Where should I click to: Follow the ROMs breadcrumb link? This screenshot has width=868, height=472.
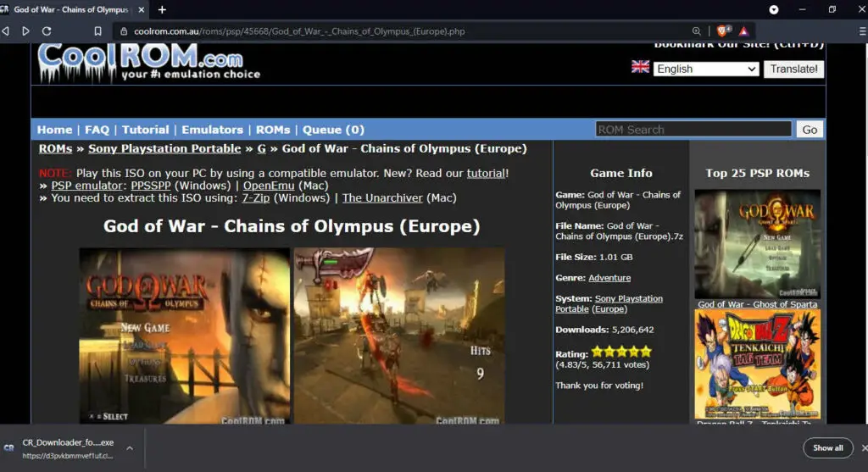coord(55,149)
